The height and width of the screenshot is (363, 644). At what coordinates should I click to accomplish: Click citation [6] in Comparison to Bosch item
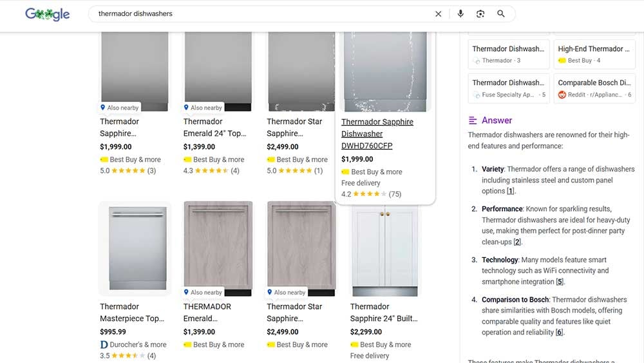[x=559, y=332]
